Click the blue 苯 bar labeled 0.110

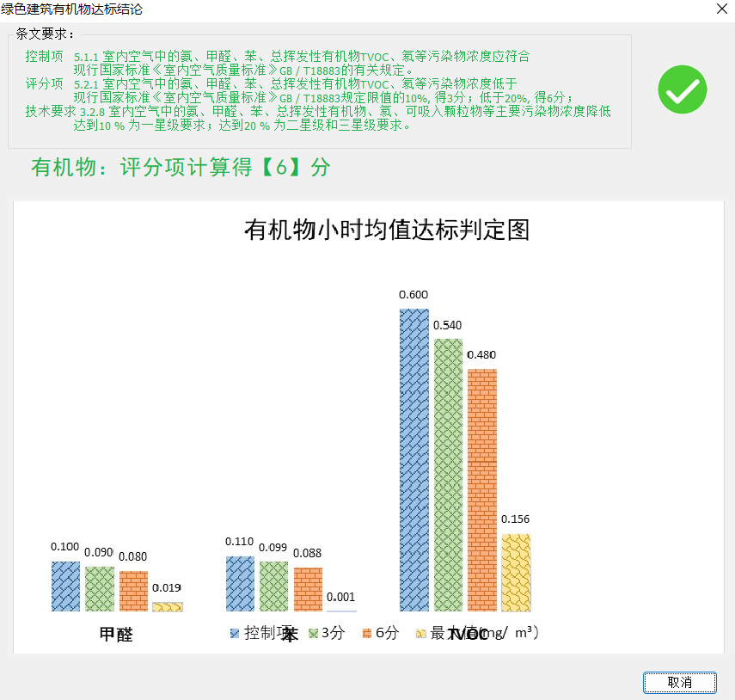(240, 584)
